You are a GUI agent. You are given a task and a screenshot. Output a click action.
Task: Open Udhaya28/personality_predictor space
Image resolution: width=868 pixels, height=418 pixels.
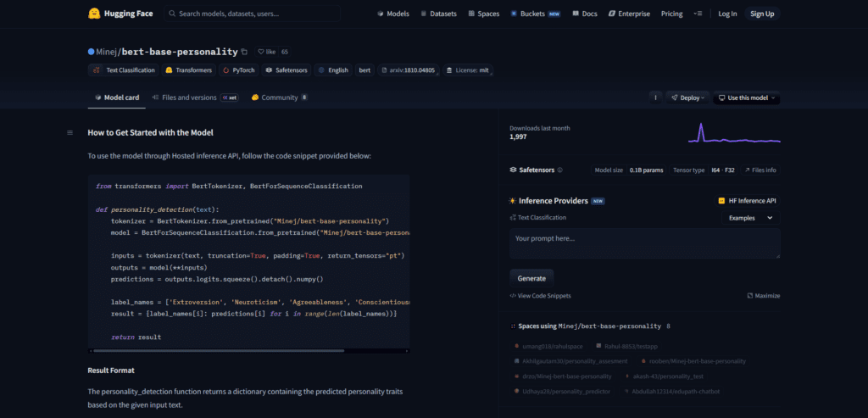563,391
